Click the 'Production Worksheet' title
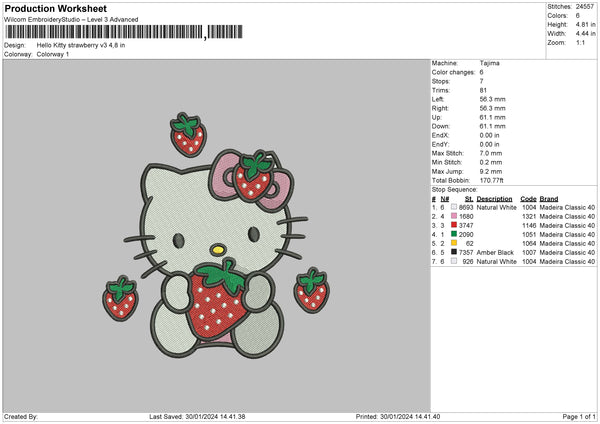Image resolution: width=600 pixels, height=424 pixels. (55, 8)
